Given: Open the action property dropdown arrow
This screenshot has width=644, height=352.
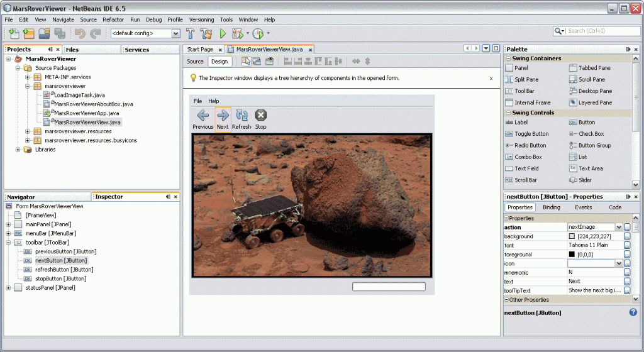Looking at the screenshot, I should (619, 227).
